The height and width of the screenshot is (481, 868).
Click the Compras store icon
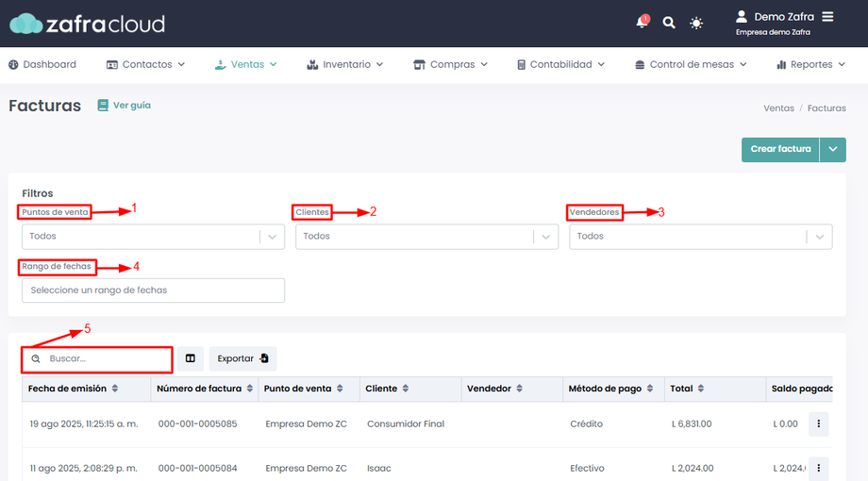pos(419,65)
